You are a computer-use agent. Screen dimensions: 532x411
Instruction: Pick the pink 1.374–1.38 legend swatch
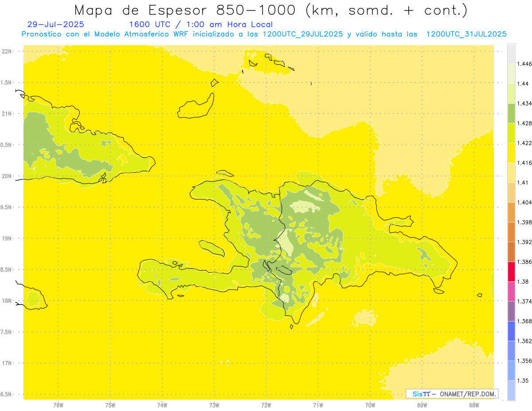(511, 291)
